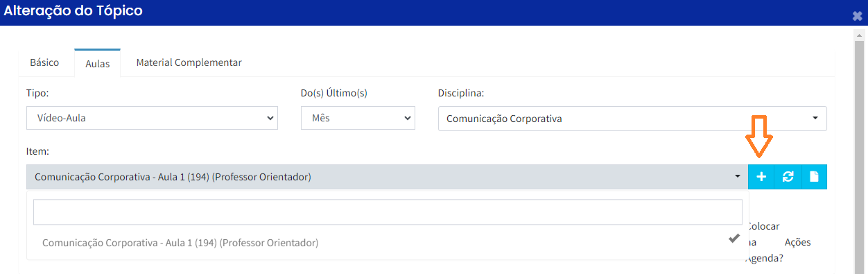The image size is (868, 274).
Task: Click the checkmark beside the listed Aula 1
Action: pyautogui.click(x=734, y=239)
